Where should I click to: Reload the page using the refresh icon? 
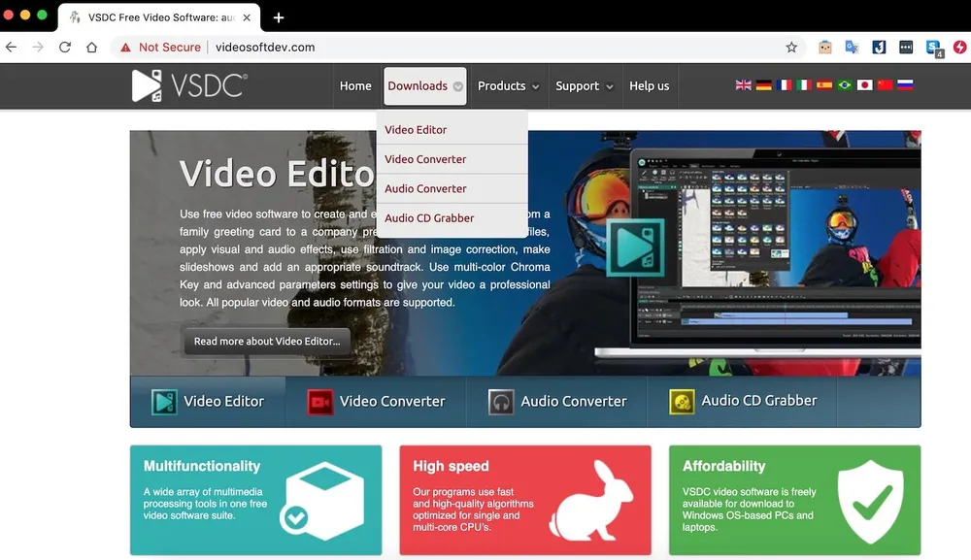tap(65, 47)
